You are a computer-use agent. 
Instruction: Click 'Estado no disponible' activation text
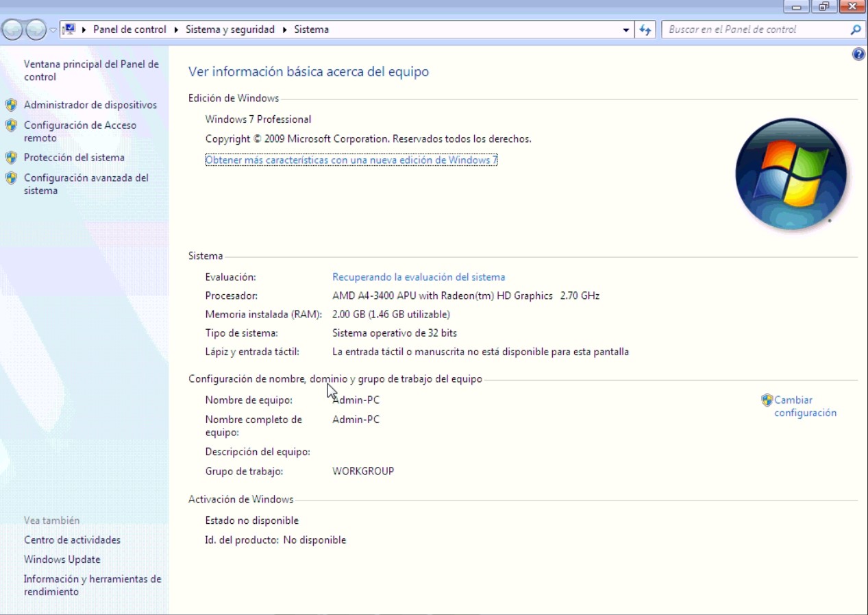[x=252, y=521]
